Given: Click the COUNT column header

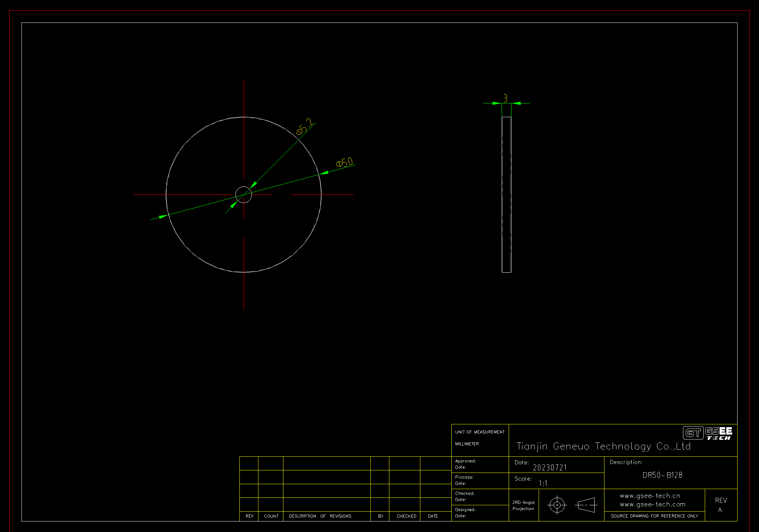Looking at the screenshot, I should [x=271, y=516].
